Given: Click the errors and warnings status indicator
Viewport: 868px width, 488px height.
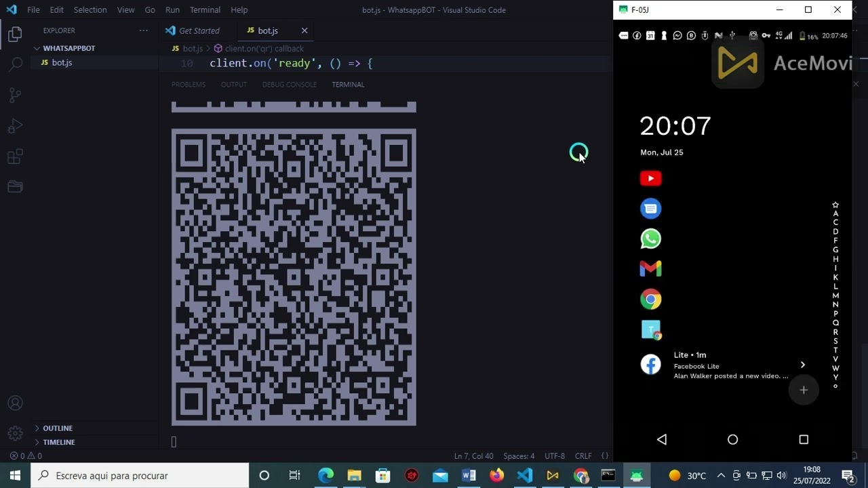Looking at the screenshot, I should pos(26,456).
